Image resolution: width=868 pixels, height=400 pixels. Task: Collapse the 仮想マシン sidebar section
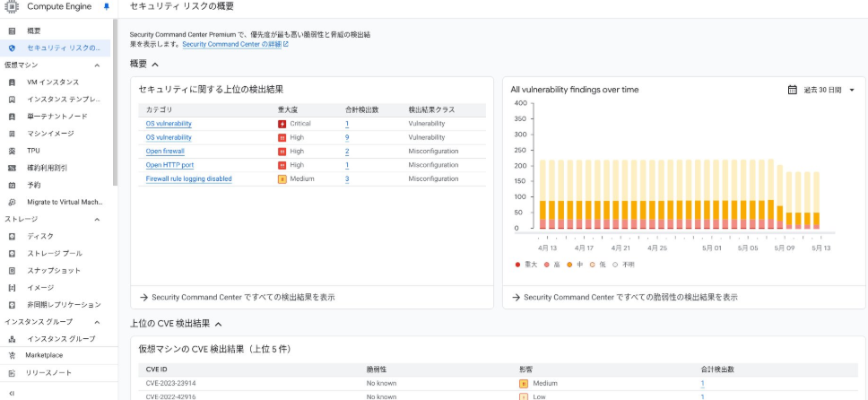pyautogui.click(x=97, y=65)
